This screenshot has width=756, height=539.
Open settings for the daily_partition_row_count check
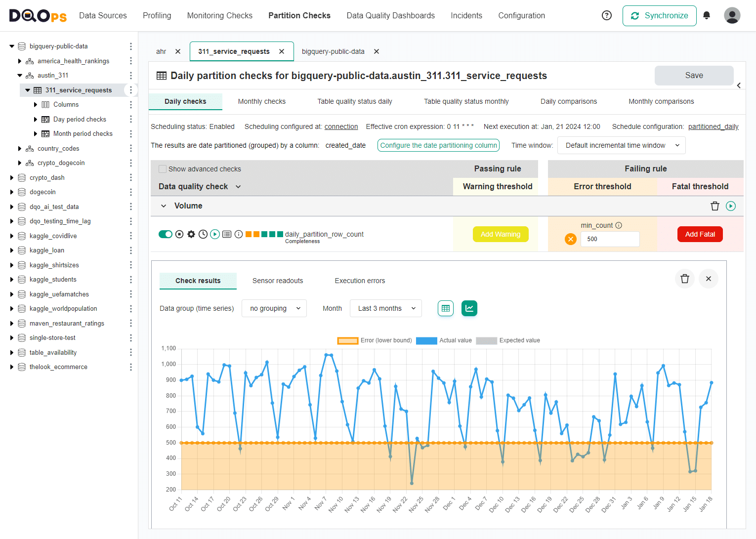click(x=191, y=234)
